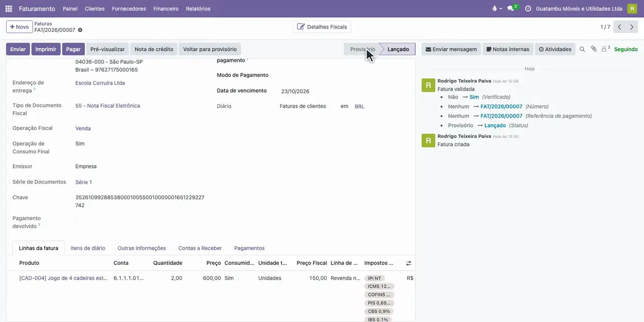Click the Provisório status stage
Screen dimensions: 644x322
pyautogui.click(x=362, y=49)
